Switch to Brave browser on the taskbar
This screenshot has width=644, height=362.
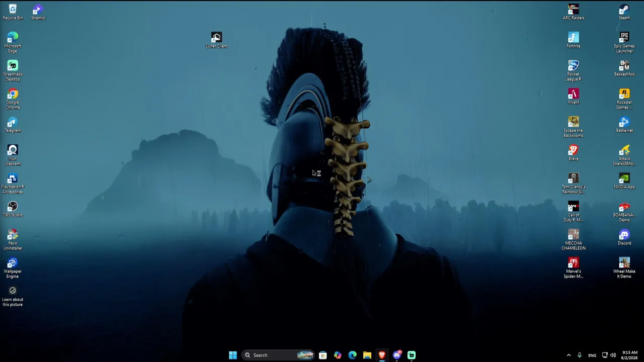[382, 355]
